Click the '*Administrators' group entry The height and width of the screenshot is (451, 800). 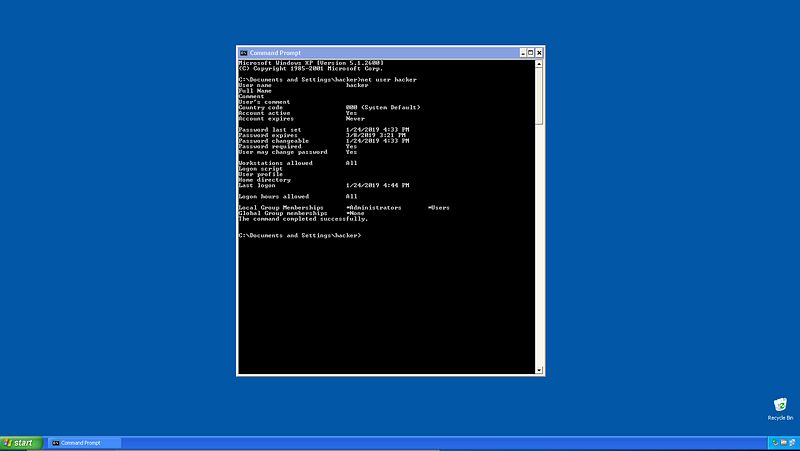click(x=373, y=208)
